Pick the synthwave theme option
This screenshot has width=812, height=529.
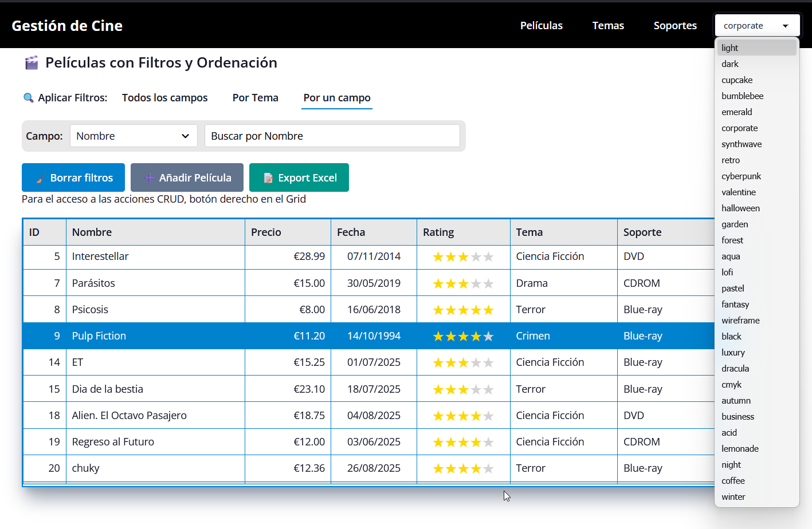(x=742, y=144)
